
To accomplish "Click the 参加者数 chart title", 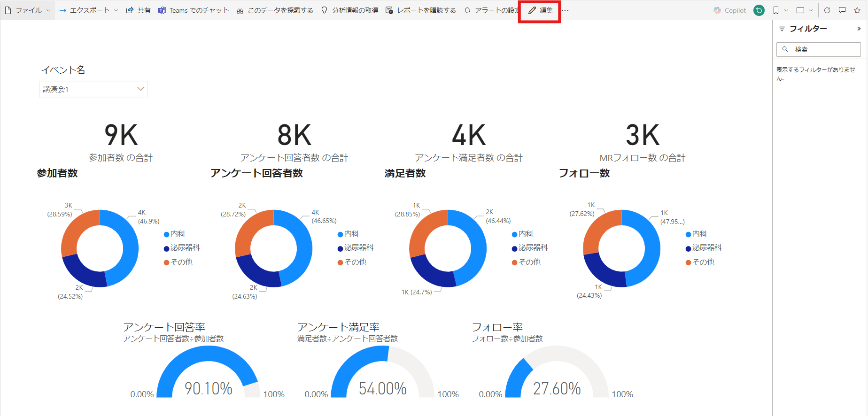I will click(x=57, y=173).
